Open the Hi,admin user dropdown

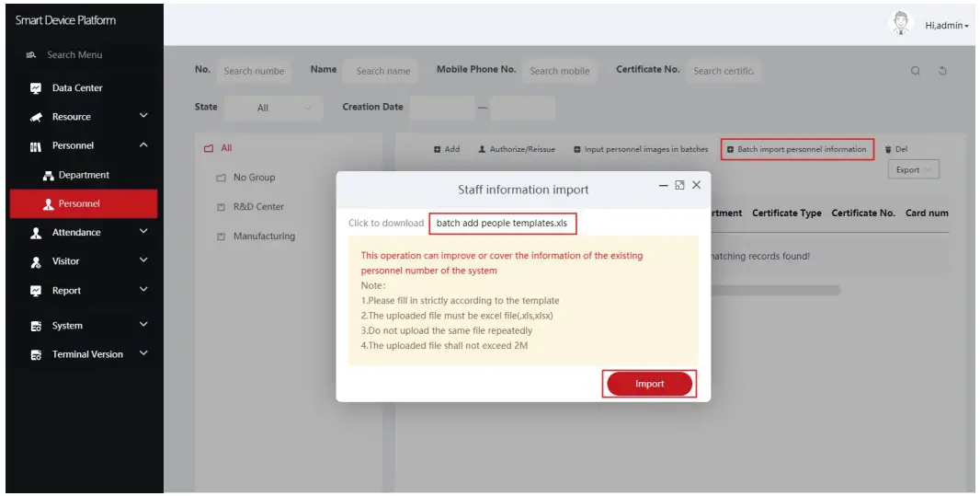coord(947,26)
